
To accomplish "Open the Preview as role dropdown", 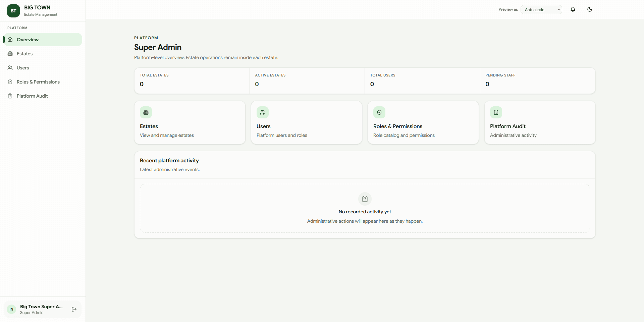I will (x=541, y=9).
